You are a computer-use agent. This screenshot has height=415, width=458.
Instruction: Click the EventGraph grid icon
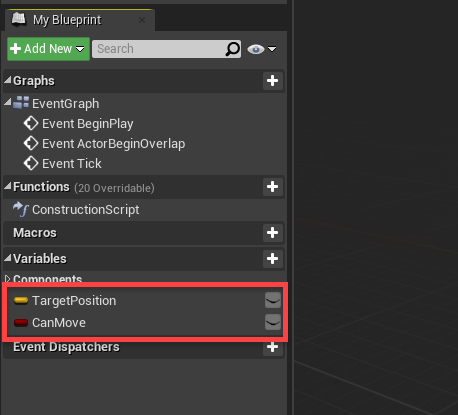pyautogui.click(x=21, y=103)
